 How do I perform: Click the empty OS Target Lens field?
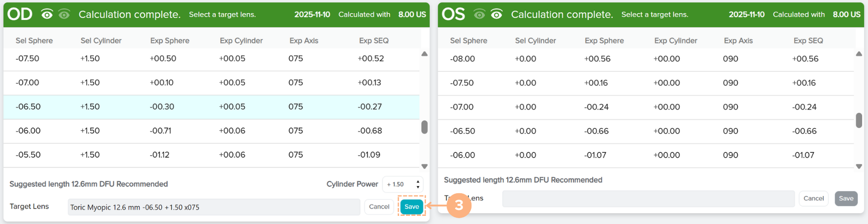pyautogui.click(x=648, y=199)
